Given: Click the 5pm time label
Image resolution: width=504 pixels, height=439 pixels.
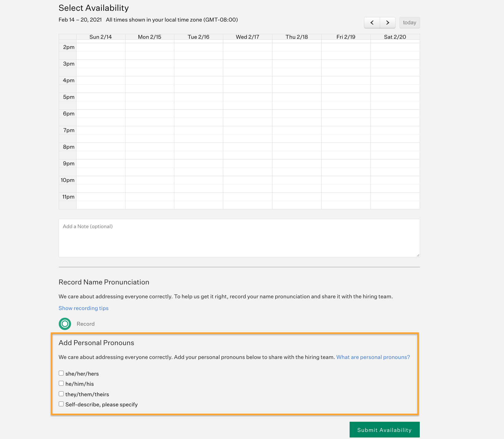Looking at the screenshot, I should 69,97.
